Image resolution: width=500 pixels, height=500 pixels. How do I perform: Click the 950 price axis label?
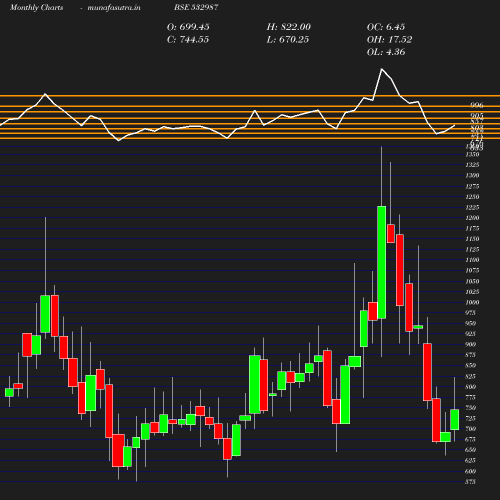pos(470,323)
